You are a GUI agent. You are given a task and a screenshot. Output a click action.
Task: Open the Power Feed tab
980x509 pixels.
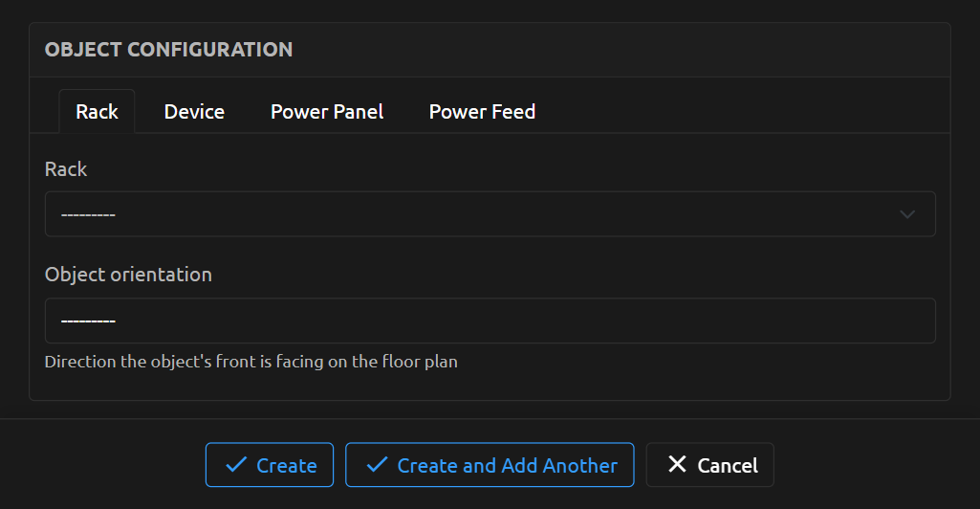point(482,112)
